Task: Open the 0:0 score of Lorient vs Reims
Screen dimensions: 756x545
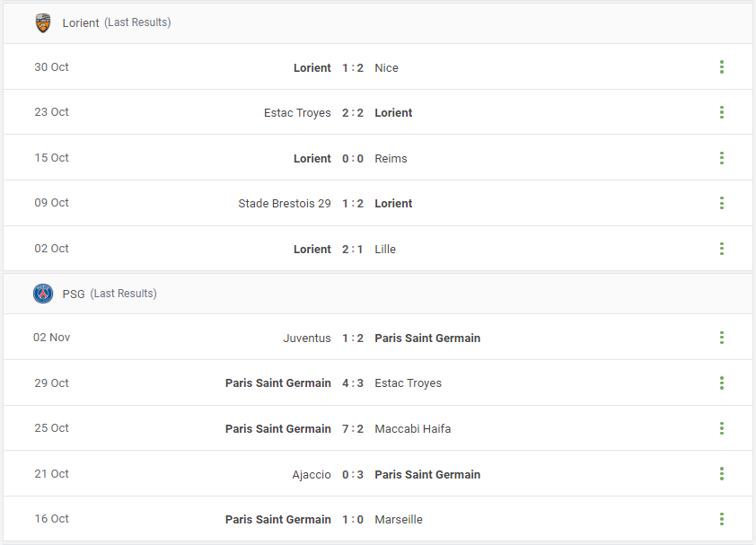Action: (x=353, y=159)
